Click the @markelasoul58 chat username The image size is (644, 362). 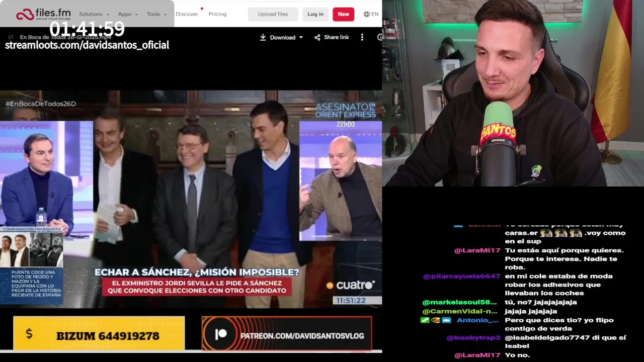tap(459, 302)
